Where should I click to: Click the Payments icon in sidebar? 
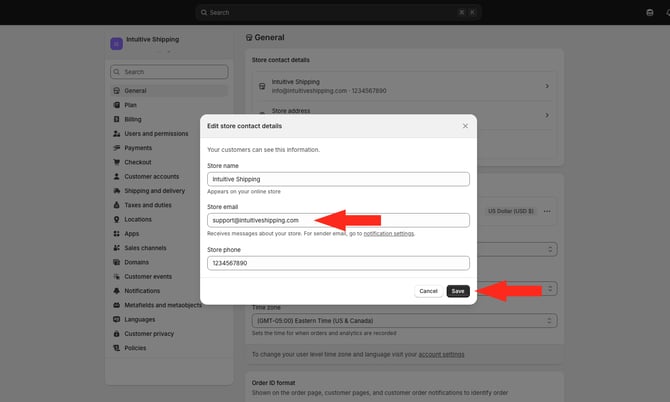click(117, 148)
